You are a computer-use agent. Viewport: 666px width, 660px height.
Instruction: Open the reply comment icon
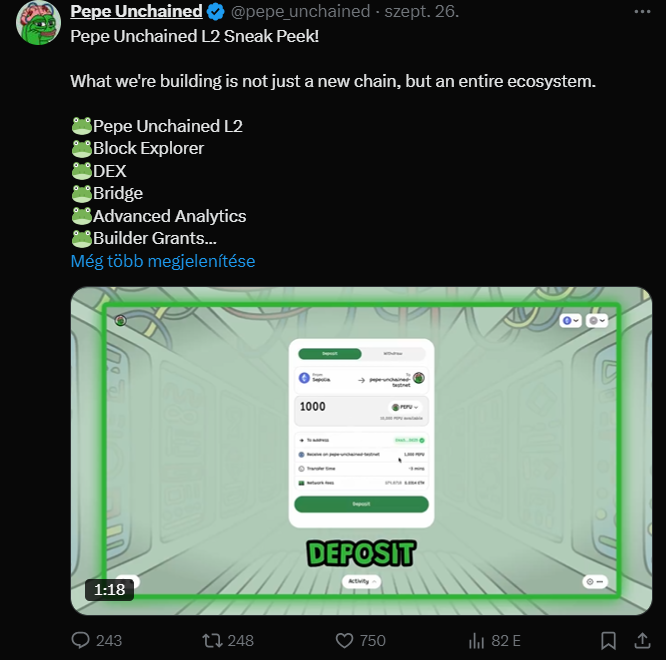[x=80, y=640]
